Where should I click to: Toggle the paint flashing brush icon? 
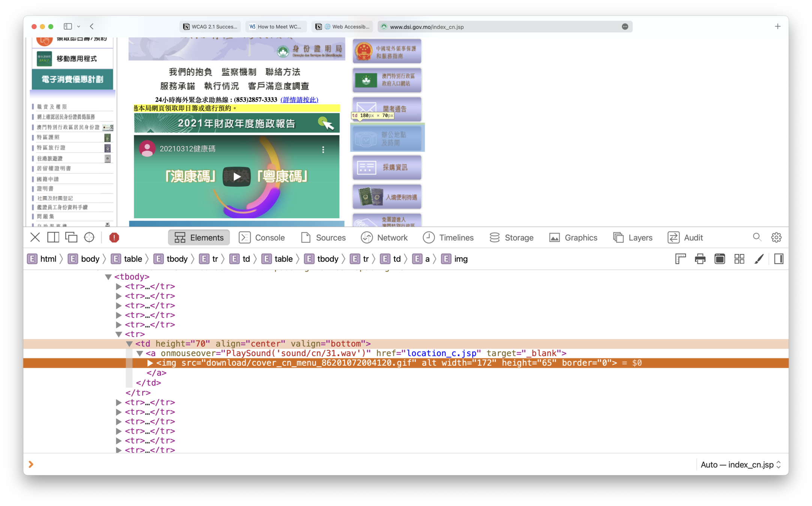coord(759,259)
